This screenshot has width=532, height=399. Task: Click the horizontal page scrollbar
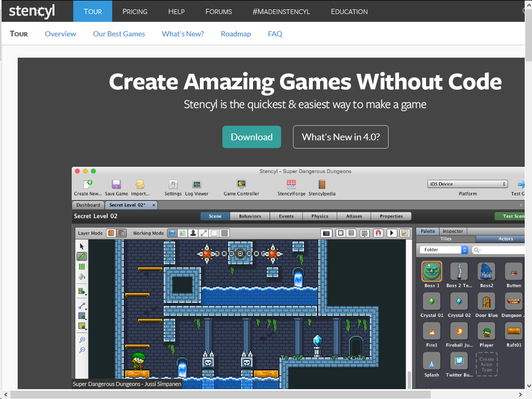218,395
